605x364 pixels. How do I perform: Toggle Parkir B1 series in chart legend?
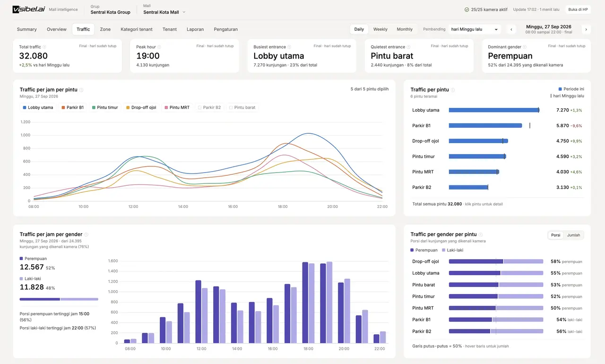pyautogui.click(x=72, y=107)
